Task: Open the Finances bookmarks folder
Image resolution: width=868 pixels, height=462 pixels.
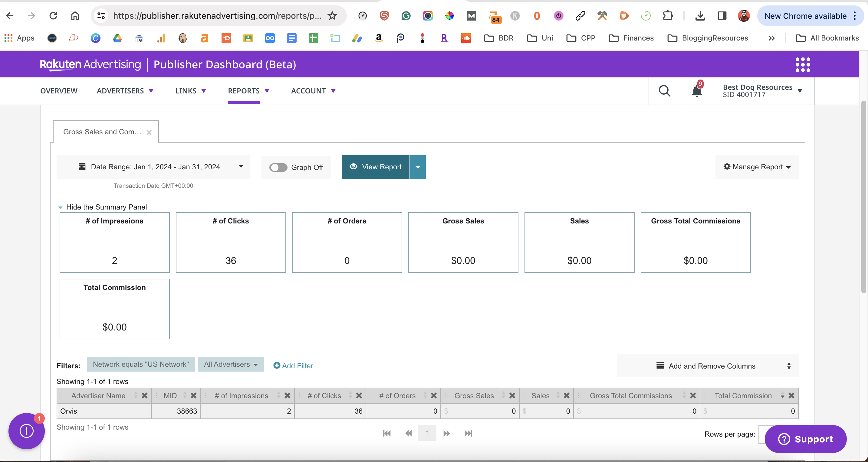Action: [x=631, y=38]
